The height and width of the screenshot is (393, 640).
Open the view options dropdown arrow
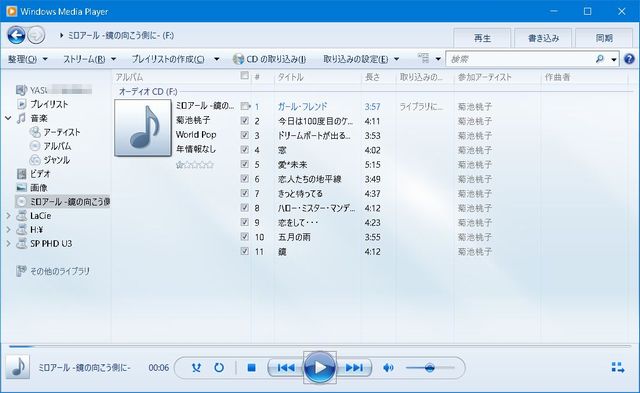[438, 59]
